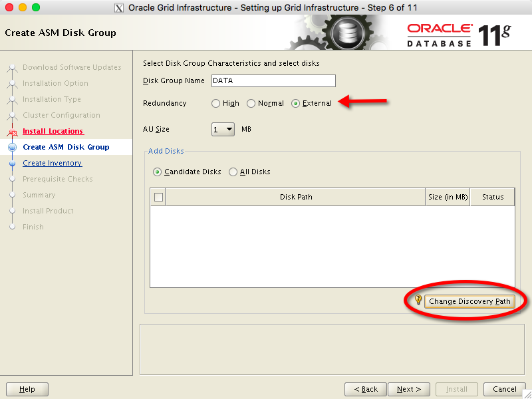This screenshot has width=532, height=399.
Task: Click the Create Inventory step bullet icon
Action: point(12,163)
